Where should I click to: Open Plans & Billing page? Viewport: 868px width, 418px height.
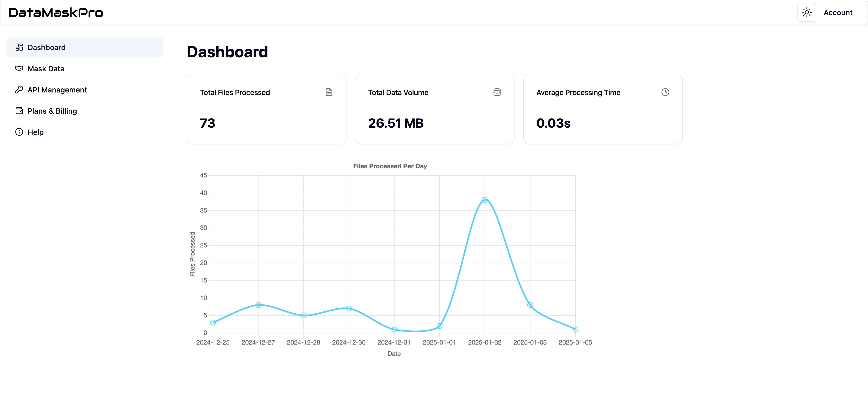52,111
